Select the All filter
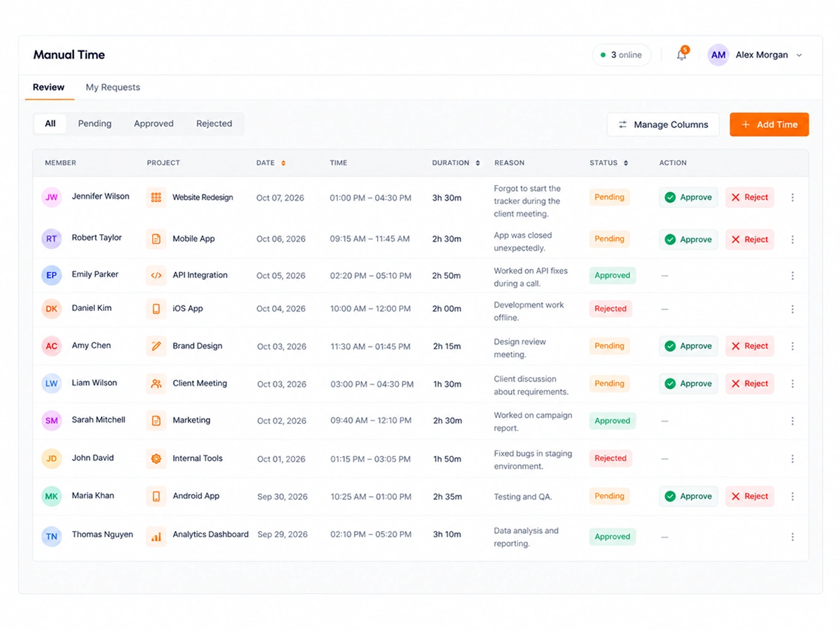This screenshot has height=630, width=840. tap(50, 124)
